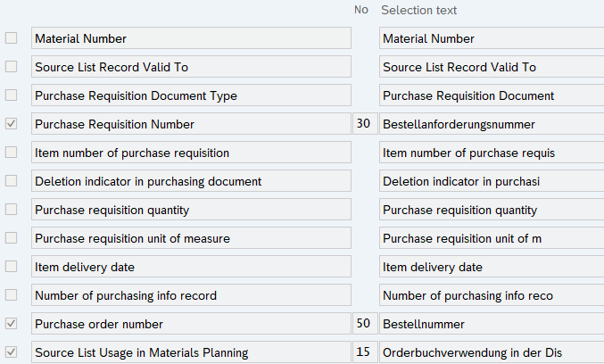Click the No field containing 30
This screenshot has height=364, width=604.
362,124
